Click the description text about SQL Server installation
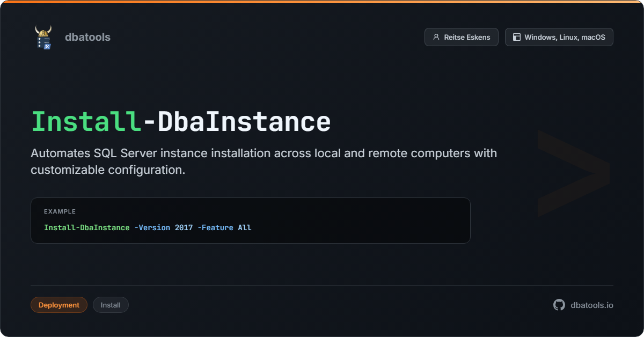644x337 pixels. coord(264,162)
